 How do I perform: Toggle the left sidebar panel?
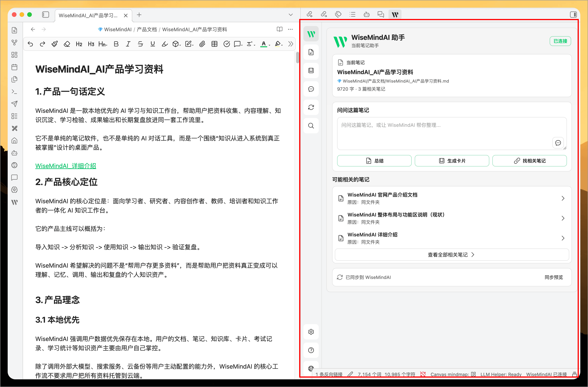[46, 15]
